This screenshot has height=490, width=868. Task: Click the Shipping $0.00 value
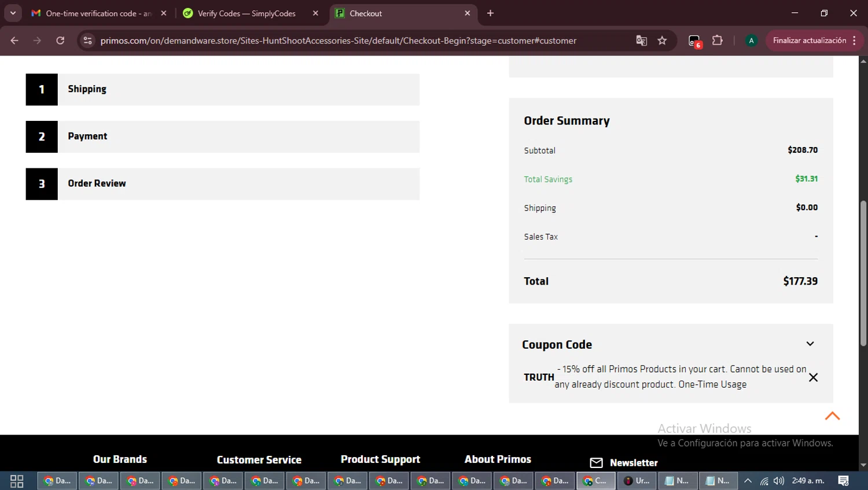807,207
